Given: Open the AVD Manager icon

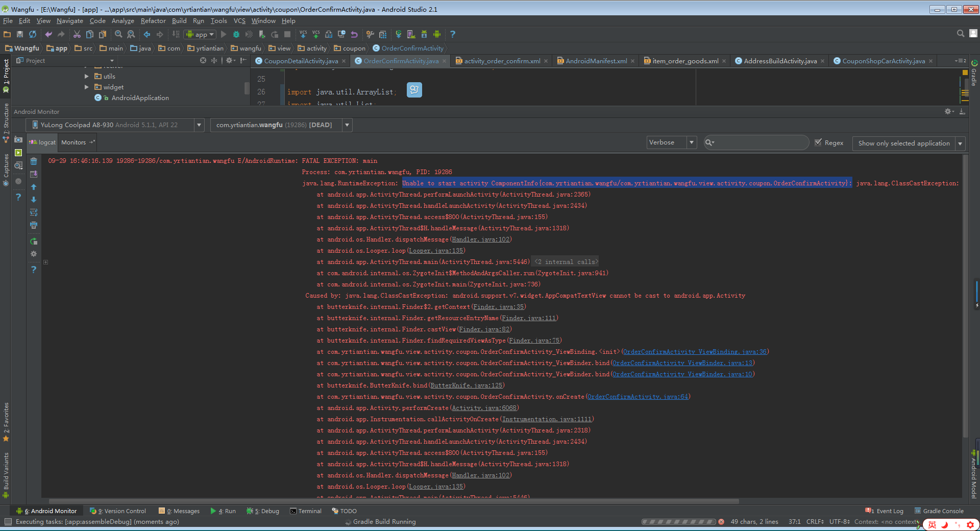Looking at the screenshot, I should point(411,34).
